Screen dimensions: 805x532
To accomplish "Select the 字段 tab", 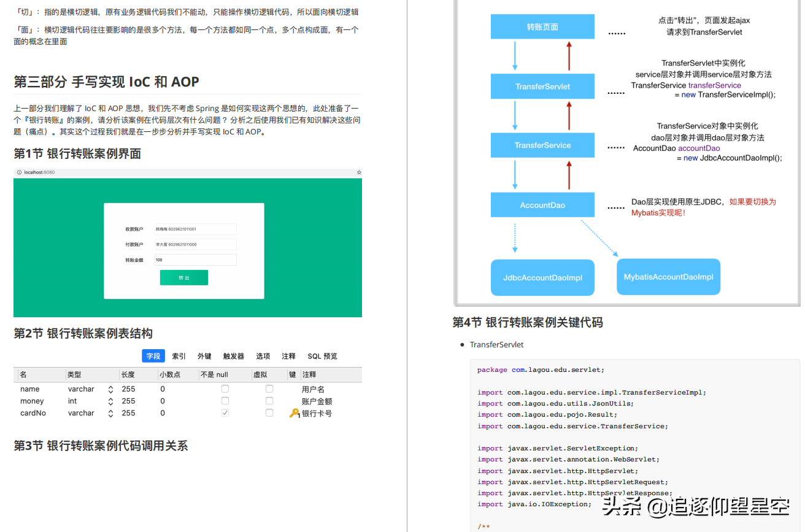I will tap(153, 356).
